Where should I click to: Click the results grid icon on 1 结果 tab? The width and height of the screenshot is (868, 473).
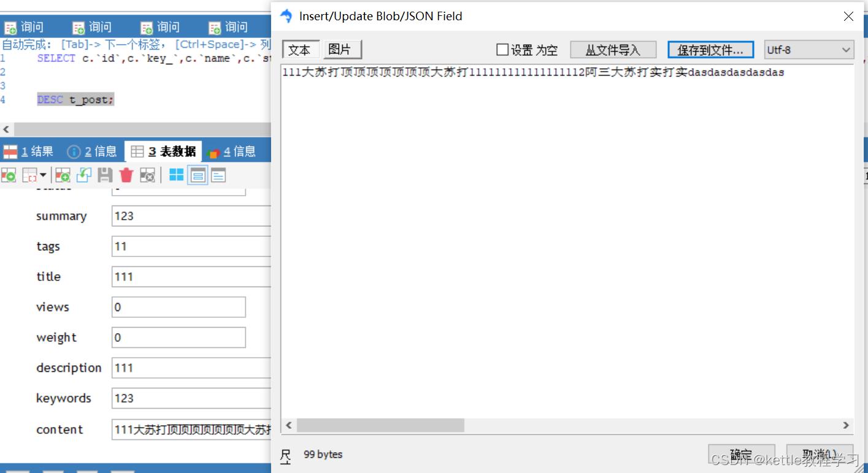click(10, 152)
